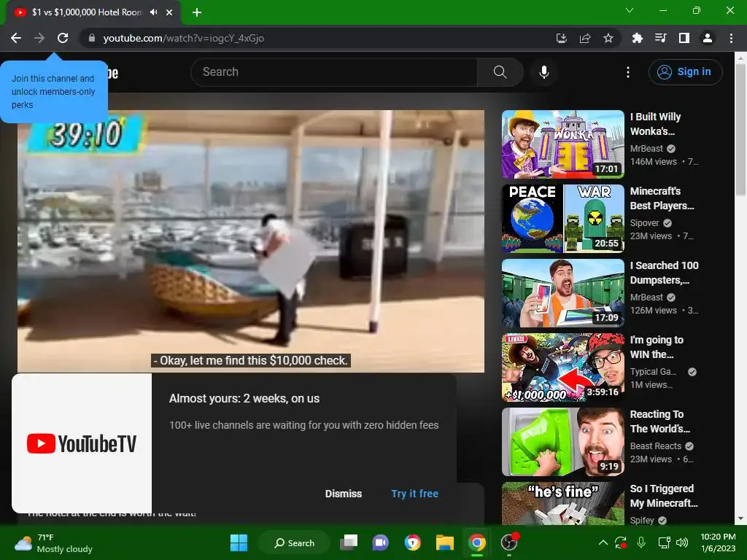
Task: Click into the YouTube Search field
Action: pos(333,72)
